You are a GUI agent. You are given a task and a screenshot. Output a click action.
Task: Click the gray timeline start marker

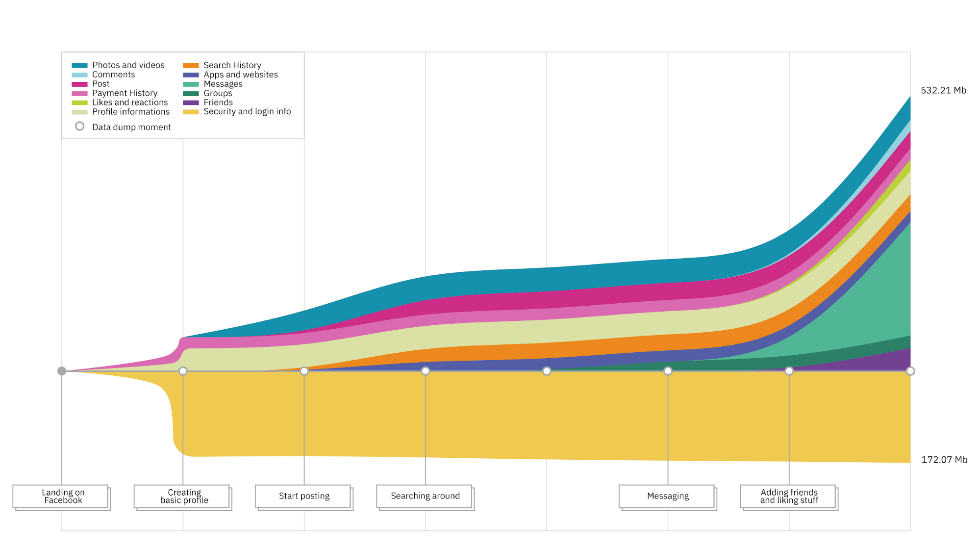pyautogui.click(x=62, y=371)
